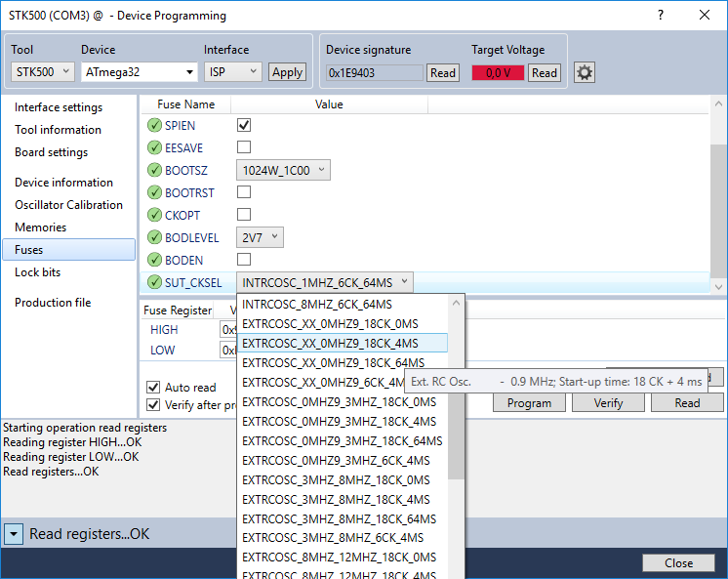Click the green check icon beside BOOTSZ
The height and width of the screenshot is (579, 728).
(154, 170)
